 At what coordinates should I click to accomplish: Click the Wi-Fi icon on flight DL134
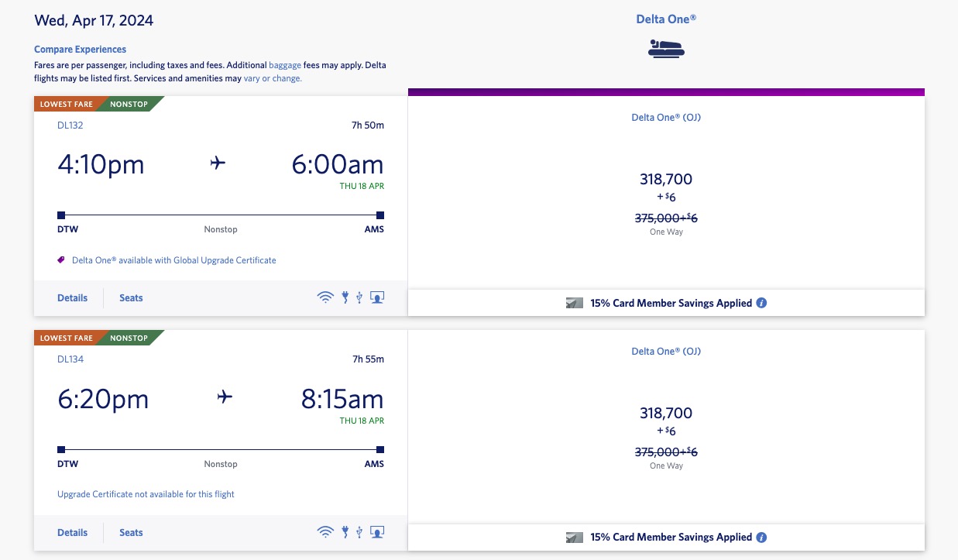325,532
